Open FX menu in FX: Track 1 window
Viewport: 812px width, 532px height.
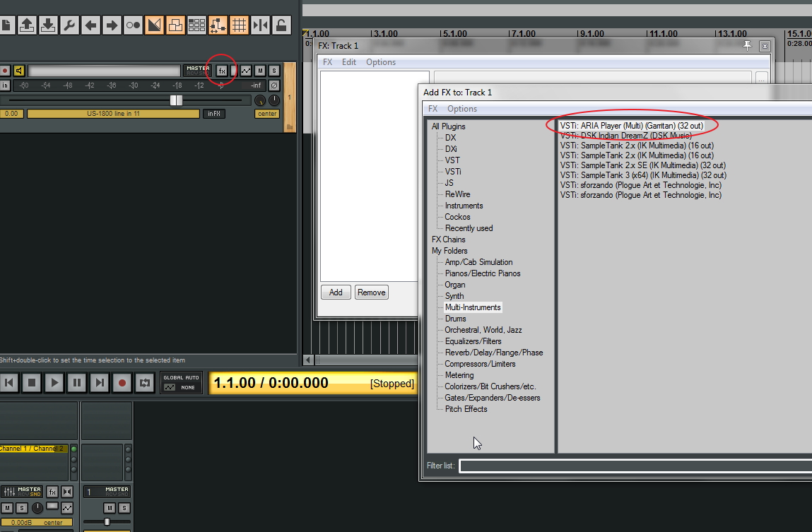point(327,62)
